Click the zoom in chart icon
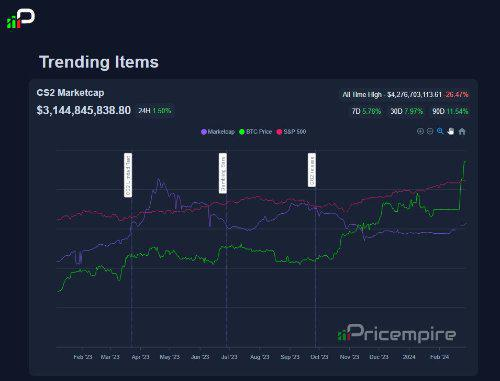The width and height of the screenshot is (500, 381). [420, 131]
